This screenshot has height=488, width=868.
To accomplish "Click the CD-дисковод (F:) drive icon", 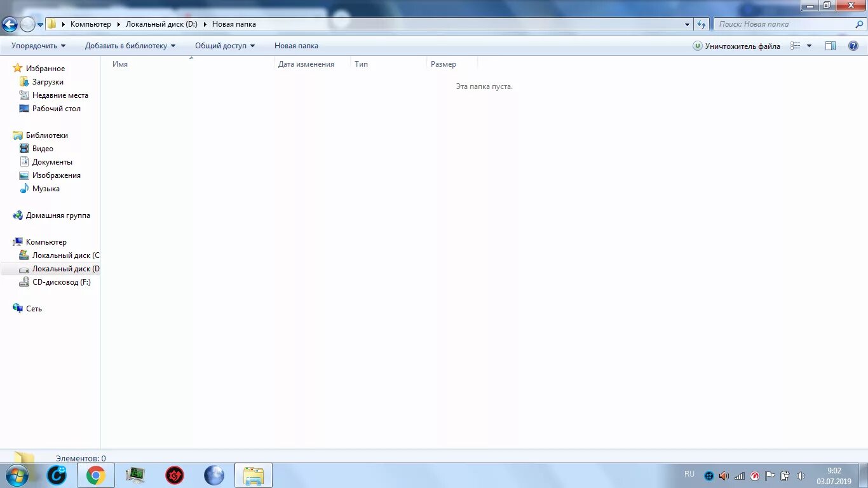I will [x=24, y=282].
